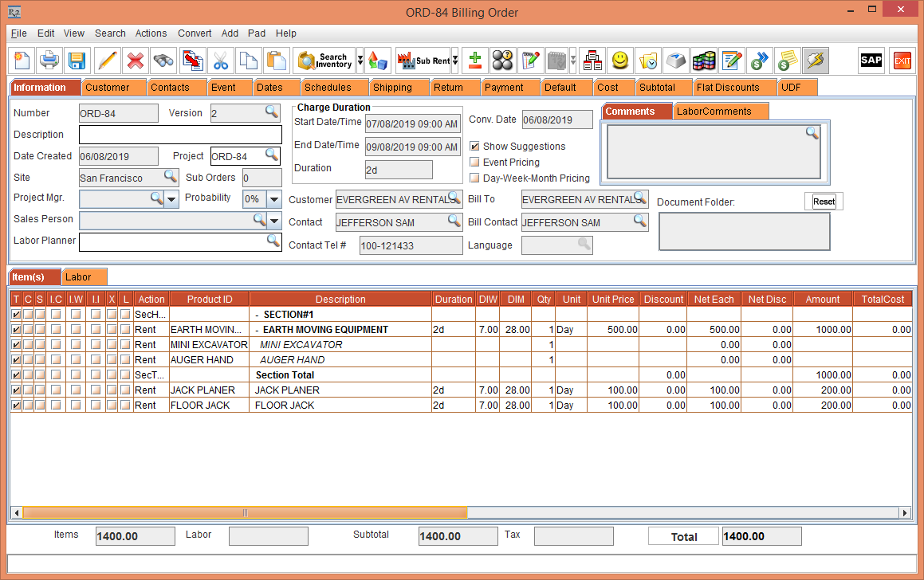Click the green plus add icon
Viewport: 924px width, 580px height.
[474, 60]
